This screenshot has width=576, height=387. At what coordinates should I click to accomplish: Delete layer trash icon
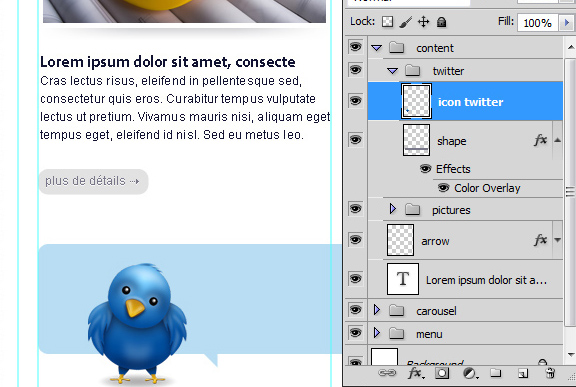[550, 373]
